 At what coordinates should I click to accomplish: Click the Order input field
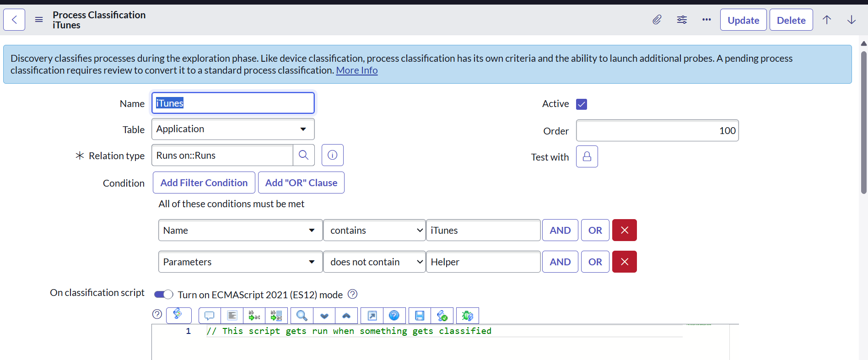point(657,130)
